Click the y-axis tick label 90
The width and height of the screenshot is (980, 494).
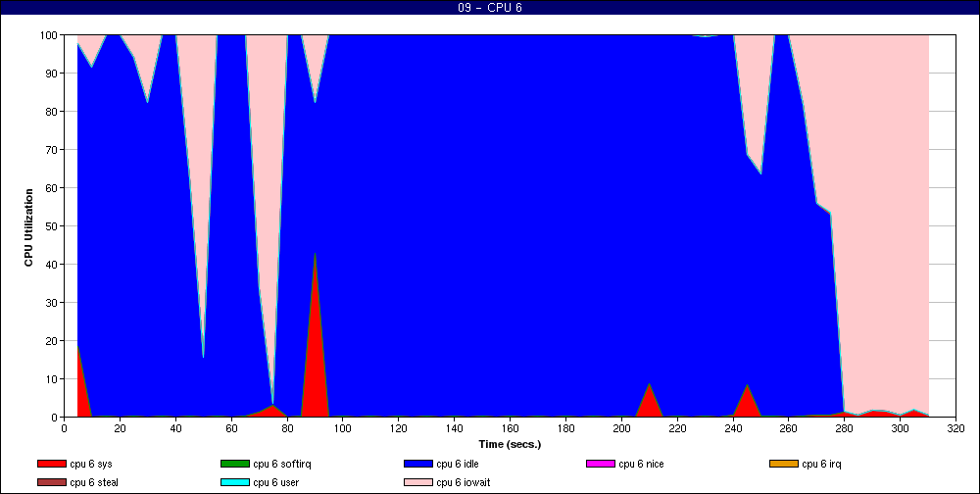point(53,74)
